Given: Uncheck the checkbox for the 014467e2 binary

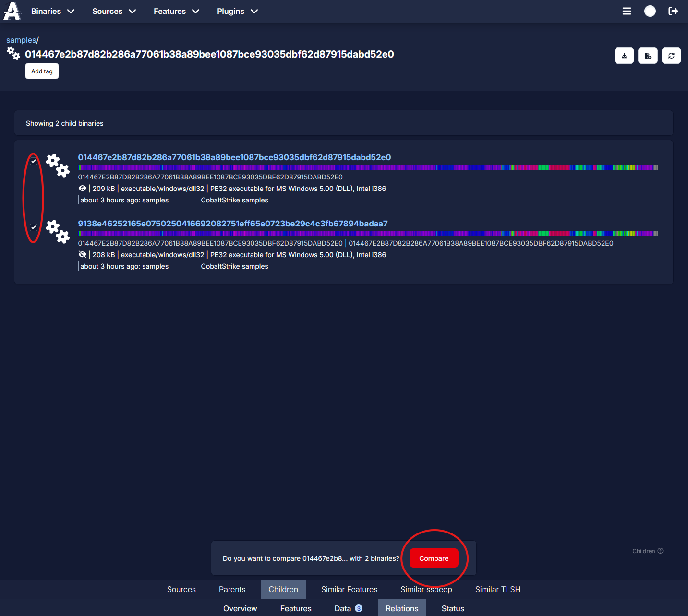Looking at the screenshot, I should point(33,162).
